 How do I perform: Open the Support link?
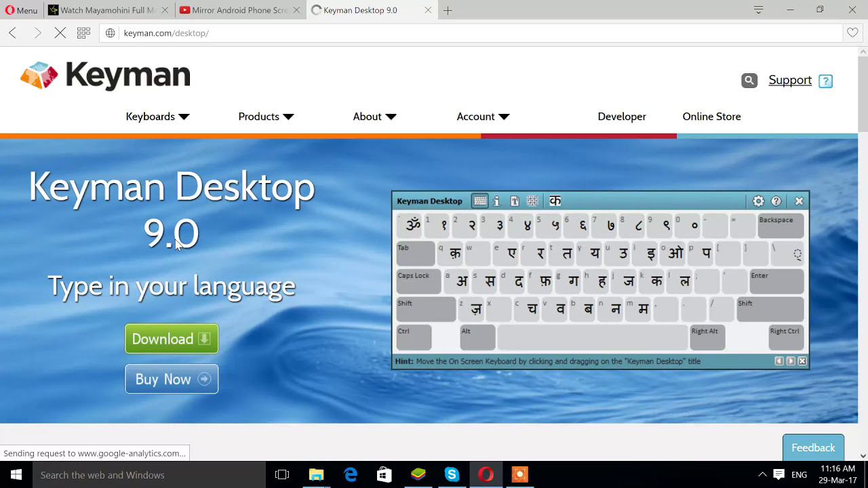click(x=790, y=80)
